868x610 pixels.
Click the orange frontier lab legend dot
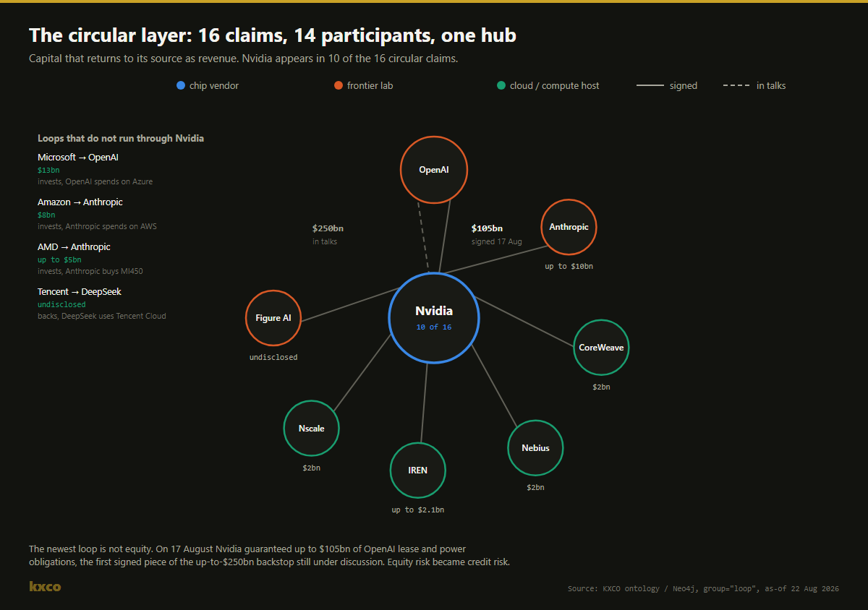click(339, 85)
